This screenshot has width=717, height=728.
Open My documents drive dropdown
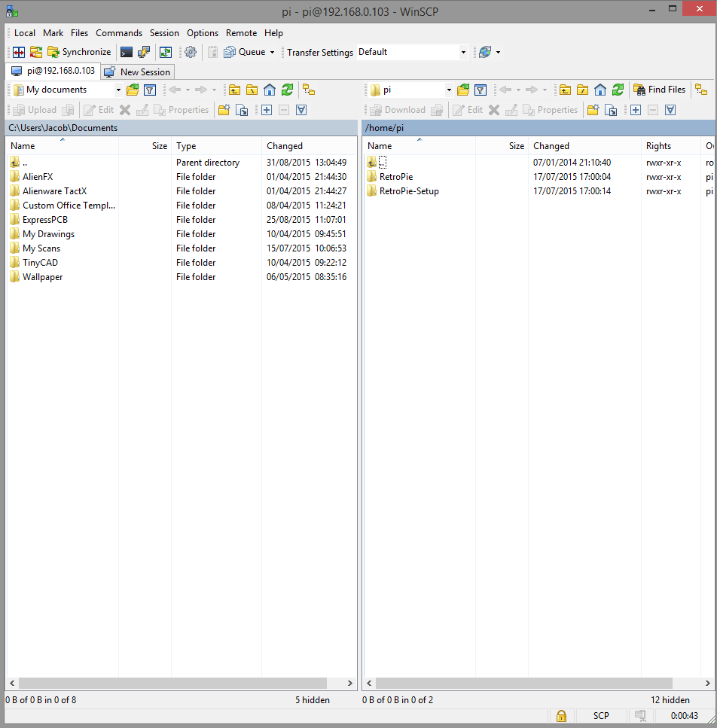(x=118, y=90)
